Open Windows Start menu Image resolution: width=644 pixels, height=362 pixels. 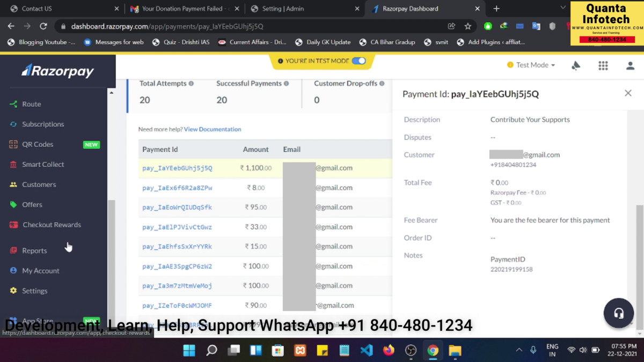click(189, 350)
